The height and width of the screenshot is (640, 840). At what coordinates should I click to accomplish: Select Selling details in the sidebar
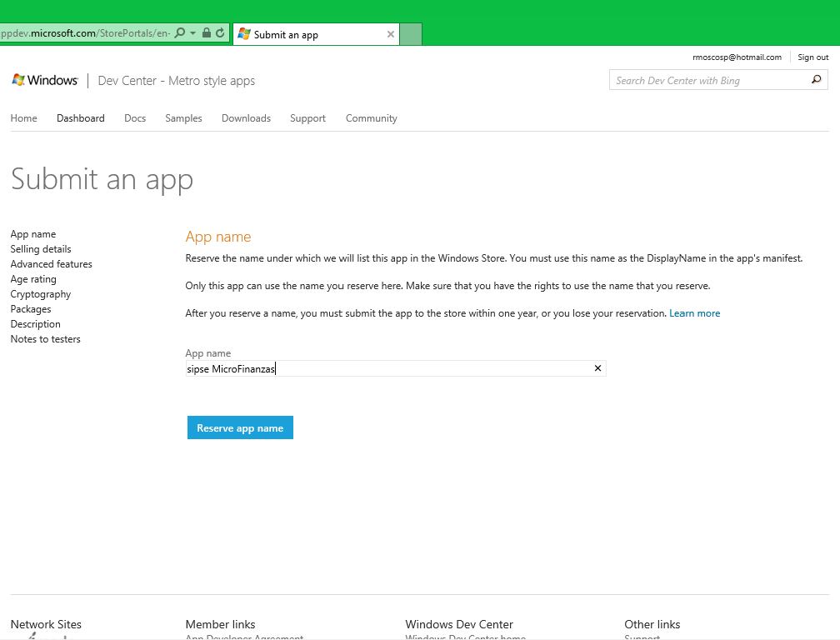41,249
